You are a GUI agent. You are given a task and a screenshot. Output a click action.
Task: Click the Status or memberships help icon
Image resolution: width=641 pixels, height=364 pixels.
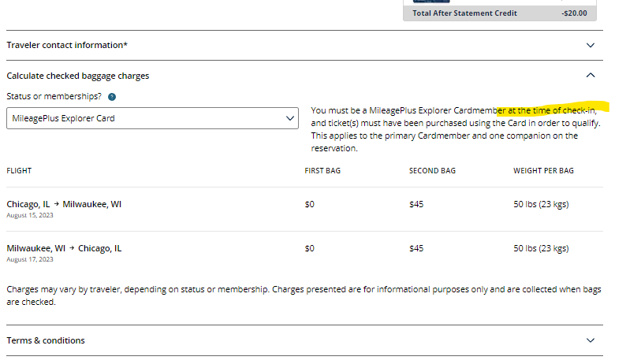coord(112,97)
